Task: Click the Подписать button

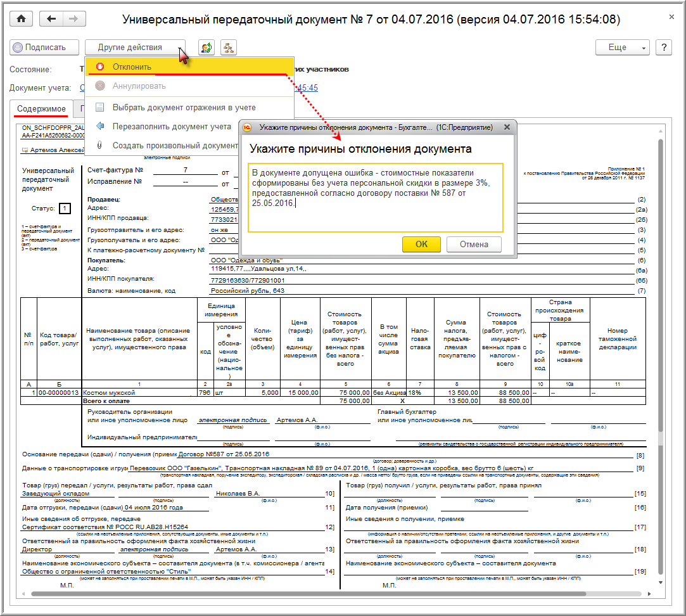Action: click(44, 48)
